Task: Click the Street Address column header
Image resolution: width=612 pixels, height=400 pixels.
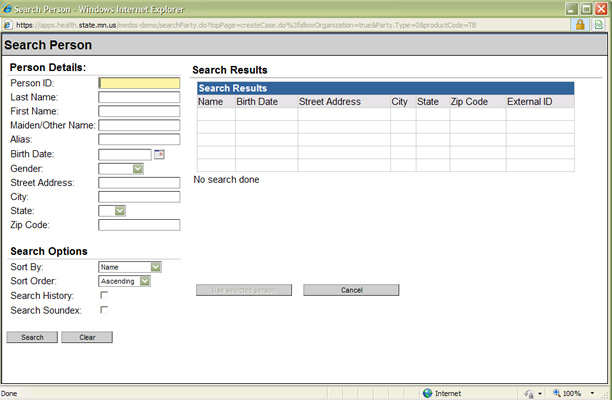Action: (x=330, y=101)
